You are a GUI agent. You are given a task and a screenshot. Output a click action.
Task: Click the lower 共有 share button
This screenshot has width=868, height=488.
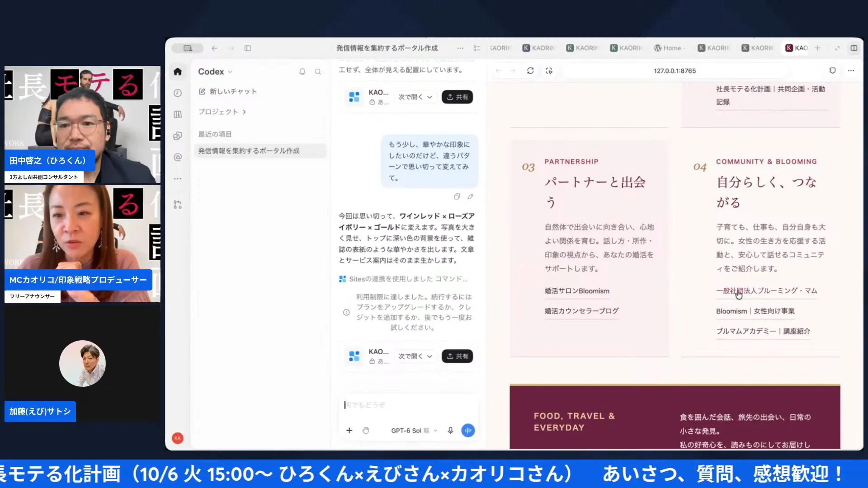pyautogui.click(x=457, y=357)
